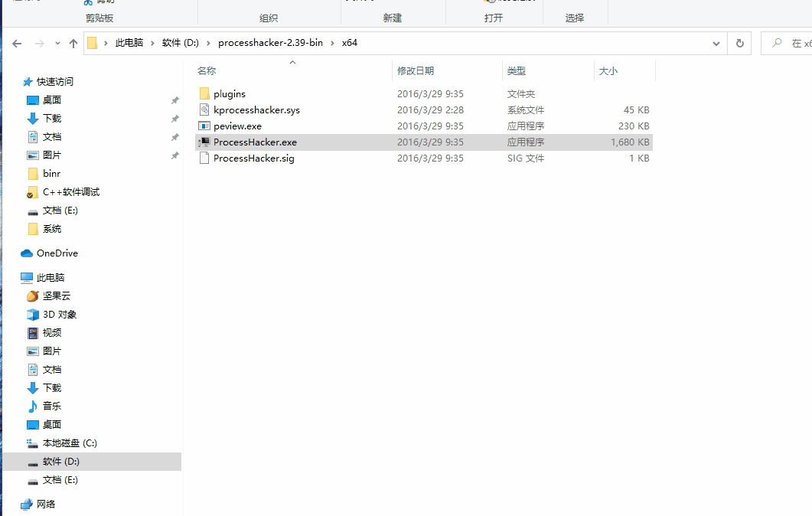Click inside the search box
The height and width of the screenshot is (516, 812).
(x=788, y=43)
